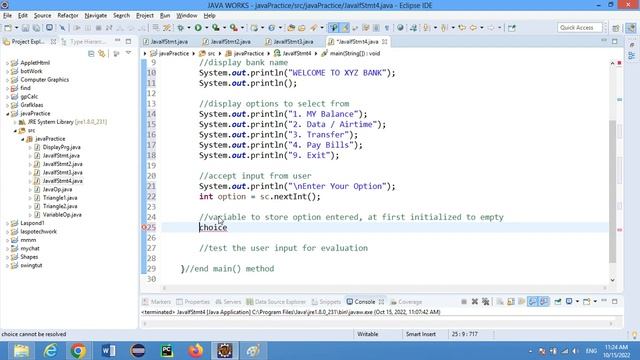Switch to JavaIfStmt2.java editor tab
The width and height of the screenshot is (640, 360).
(227, 42)
